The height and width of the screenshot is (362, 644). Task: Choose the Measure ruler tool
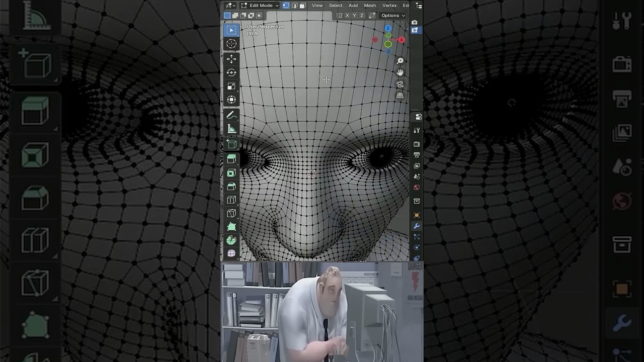pyautogui.click(x=231, y=129)
